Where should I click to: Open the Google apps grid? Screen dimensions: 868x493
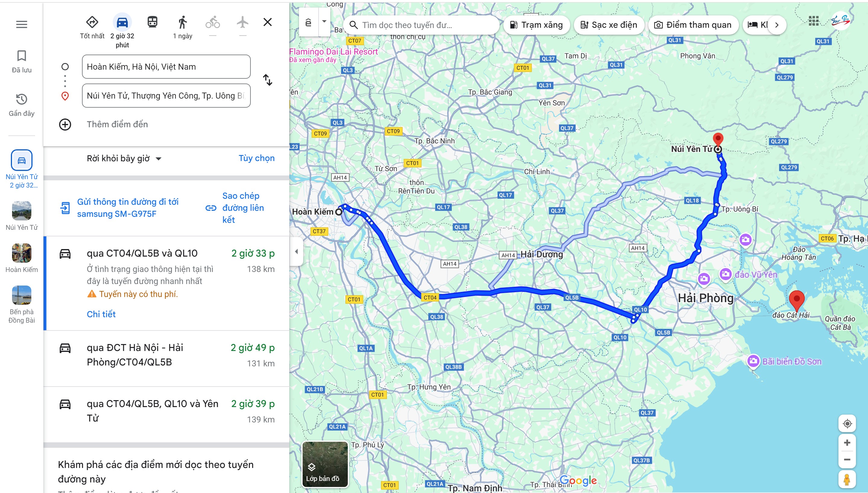click(813, 21)
